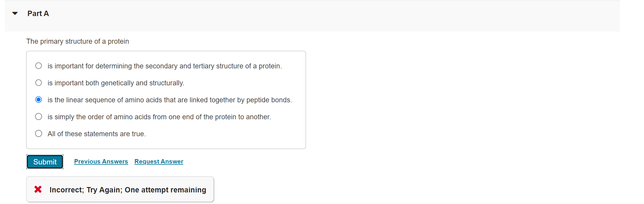Click the black dropdown triangle beside Part A

tap(14, 13)
